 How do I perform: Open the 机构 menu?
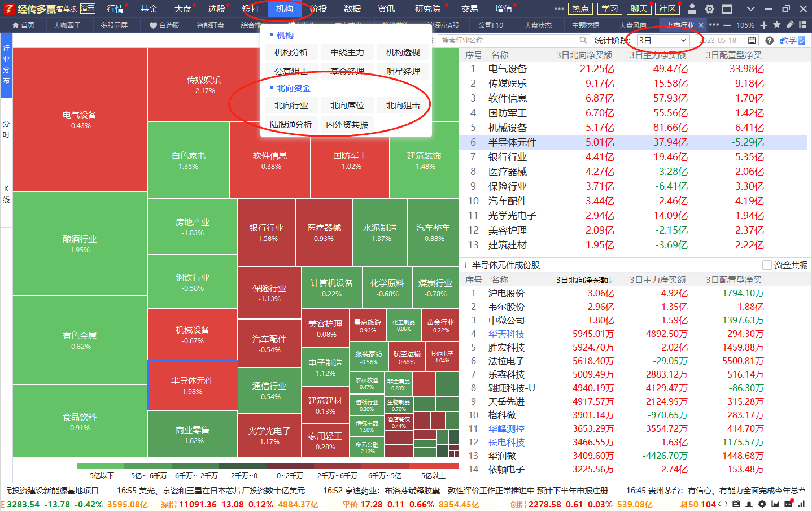(x=285, y=9)
